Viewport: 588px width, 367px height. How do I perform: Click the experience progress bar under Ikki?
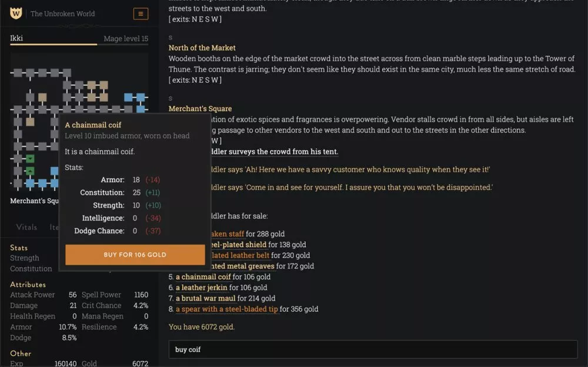(79, 44)
